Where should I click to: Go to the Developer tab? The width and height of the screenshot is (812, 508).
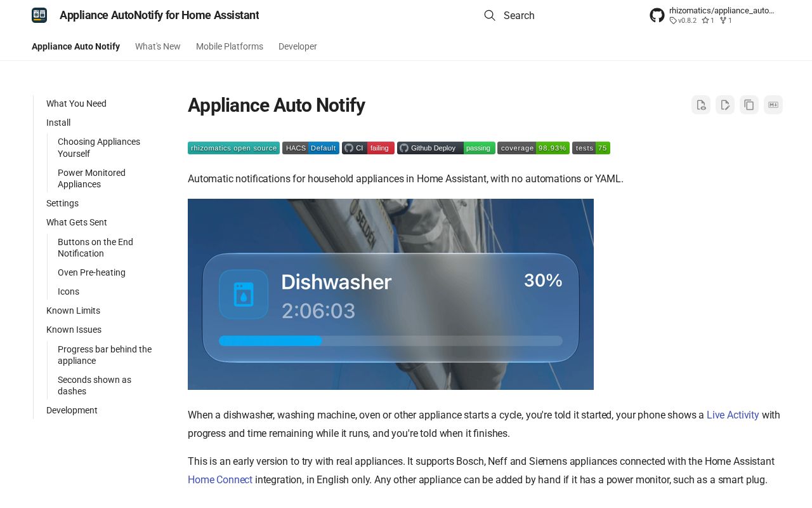(x=298, y=46)
